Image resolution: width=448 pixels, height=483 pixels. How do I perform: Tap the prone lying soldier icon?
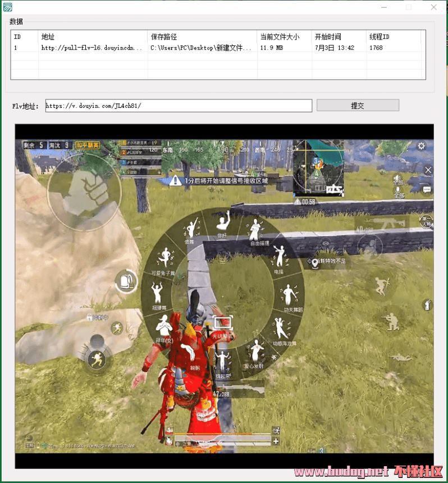[400, 357]
